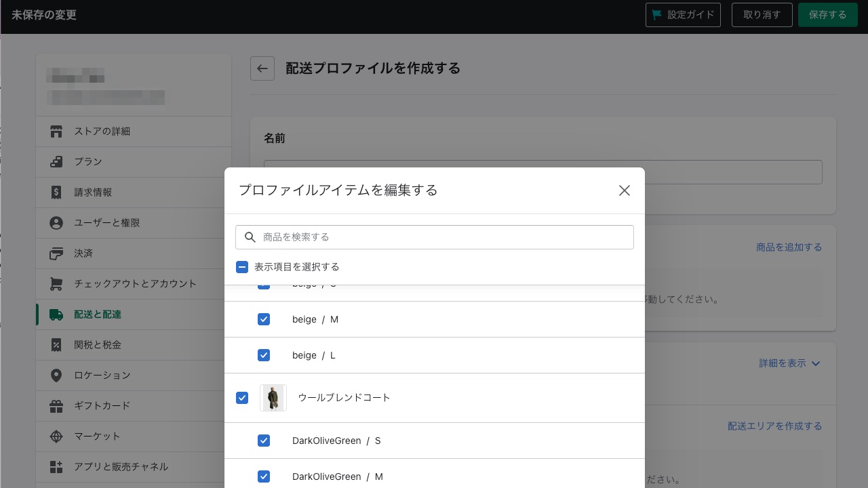Click the gift card icon

(56, 406)
